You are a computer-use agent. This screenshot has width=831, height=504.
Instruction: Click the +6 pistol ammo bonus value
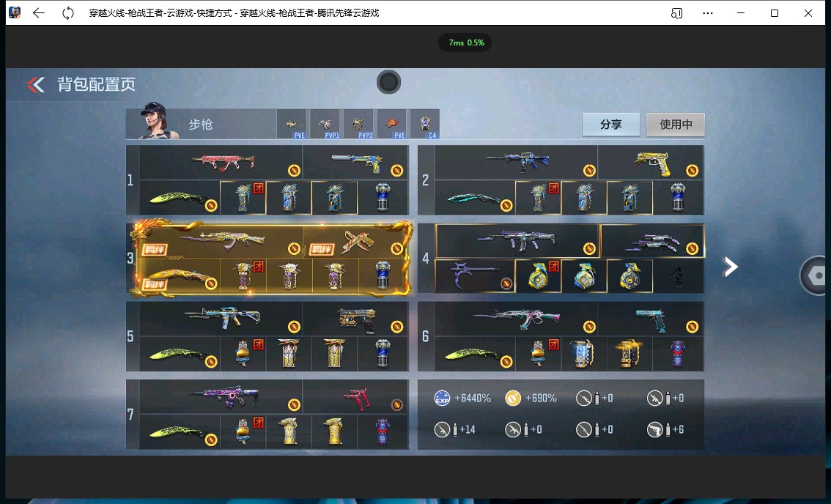click(678, 429)
